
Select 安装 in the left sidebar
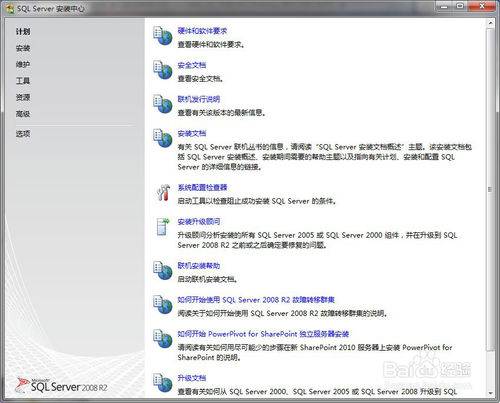tap(23, 48)
